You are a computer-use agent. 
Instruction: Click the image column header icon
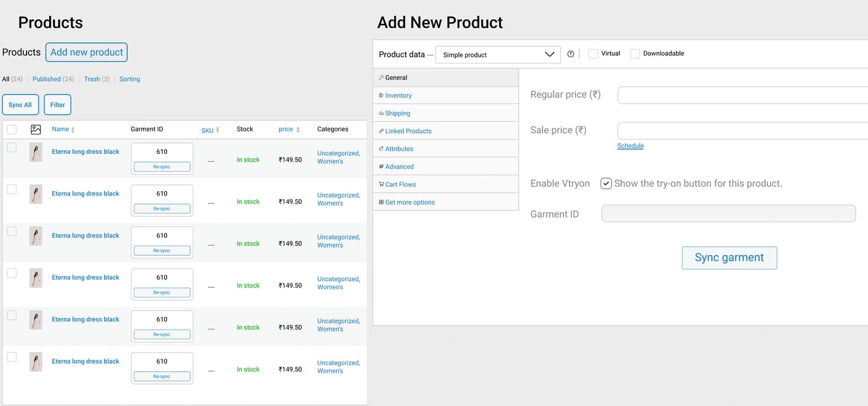[x=36, y=129]
